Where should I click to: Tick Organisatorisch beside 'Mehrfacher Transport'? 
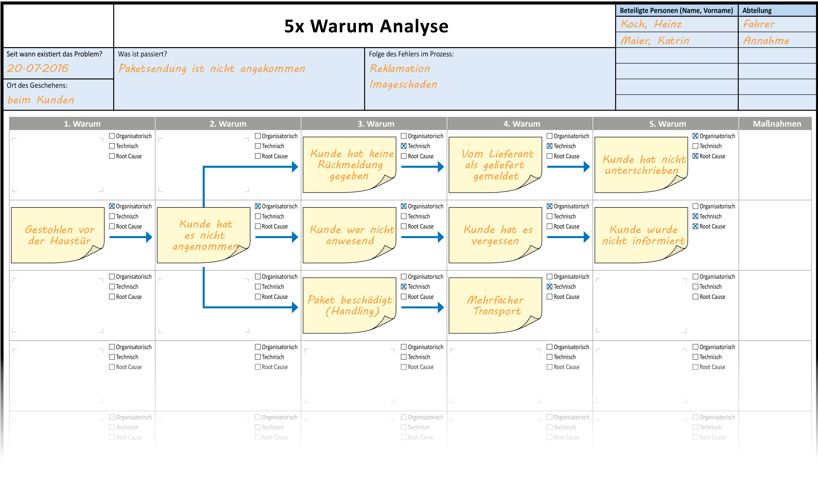tap(550, 277)
